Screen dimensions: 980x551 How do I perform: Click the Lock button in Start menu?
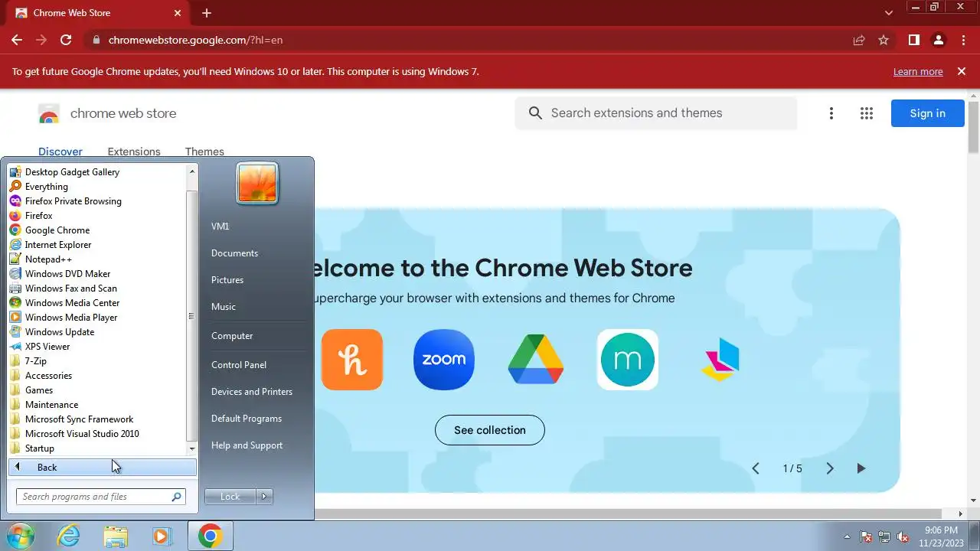(x=230, y=497)
